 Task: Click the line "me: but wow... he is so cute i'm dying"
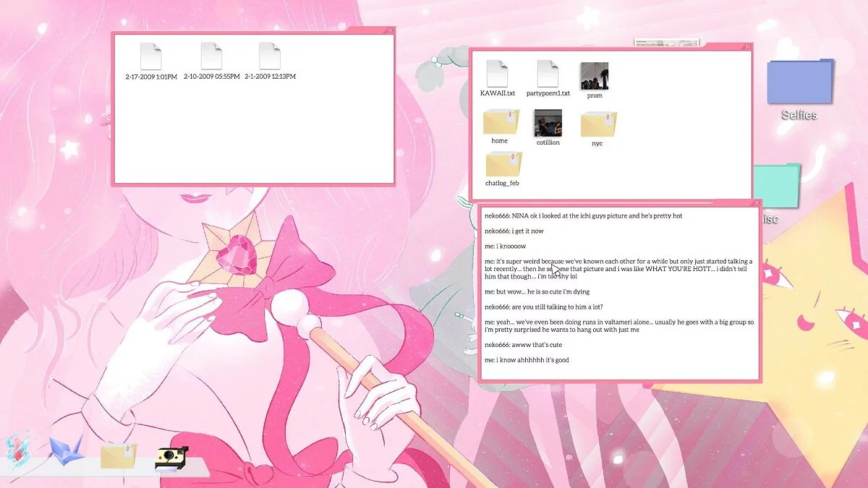point(537,291)
